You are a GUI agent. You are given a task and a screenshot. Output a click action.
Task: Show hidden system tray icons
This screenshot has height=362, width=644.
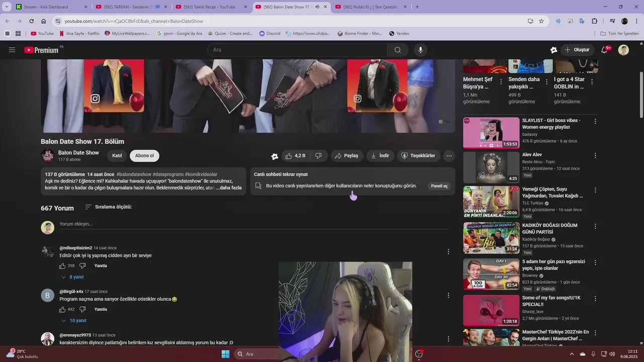572,354
